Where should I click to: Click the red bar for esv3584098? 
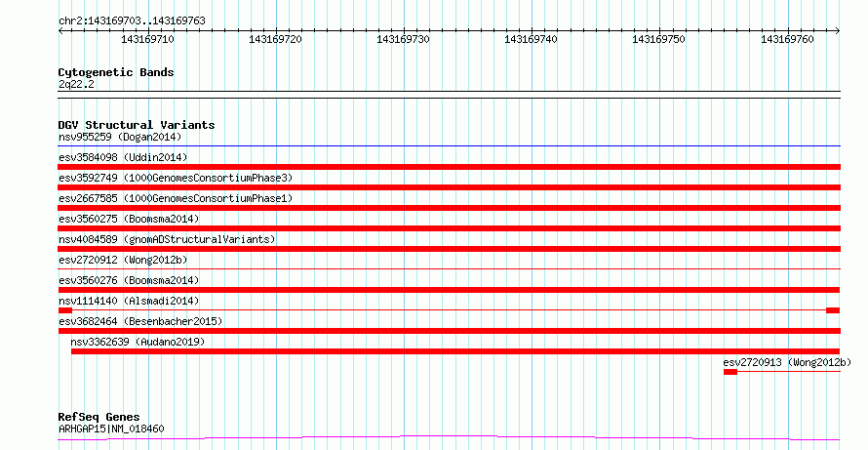(449, 167)
